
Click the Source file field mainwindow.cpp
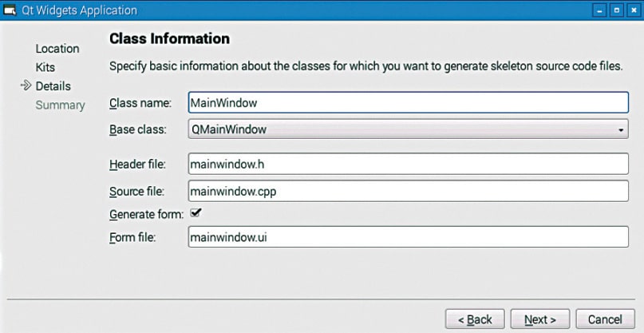click(x=408, y=191)
